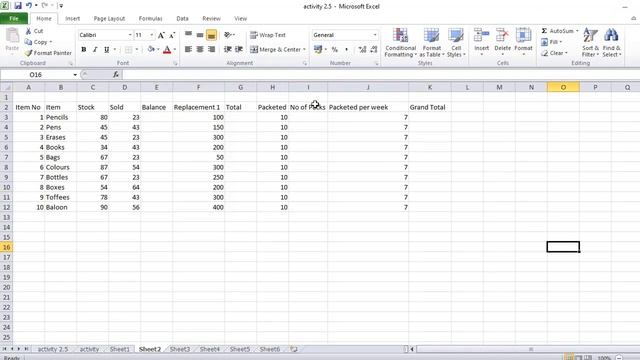Click percent style icon

coord(335,49)
